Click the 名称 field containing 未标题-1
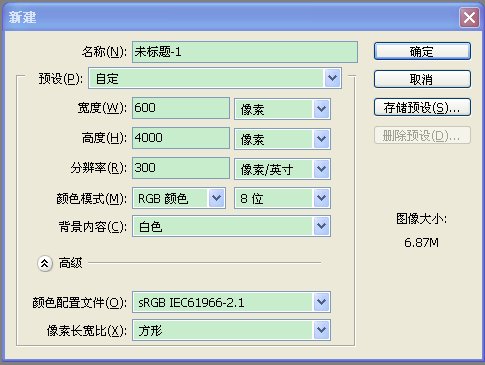The height and width of the screenshot is (365, 485). pyautogui.click(x=245, y=52)
